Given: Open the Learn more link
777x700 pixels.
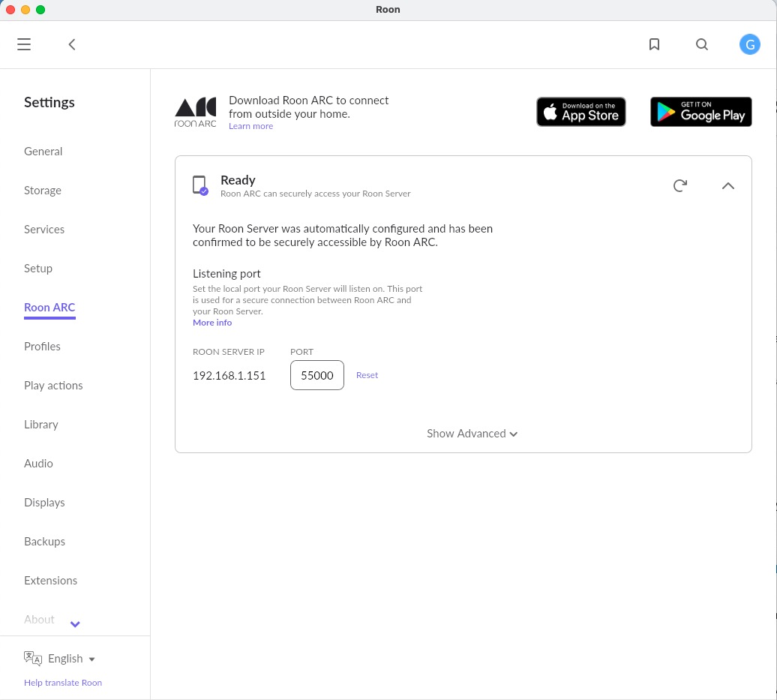Looking at the screenshot, I should (250, 126).
